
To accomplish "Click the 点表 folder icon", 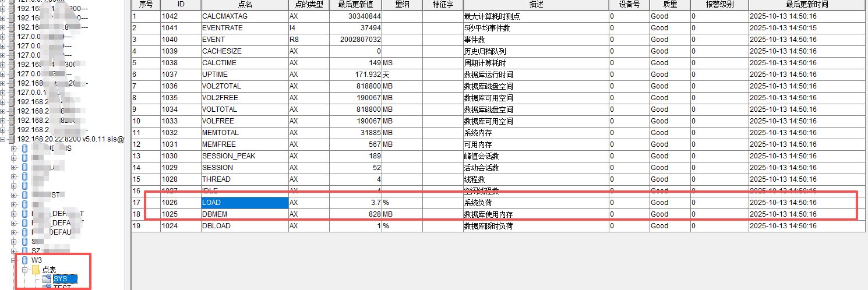I will [x=36, y=270].
